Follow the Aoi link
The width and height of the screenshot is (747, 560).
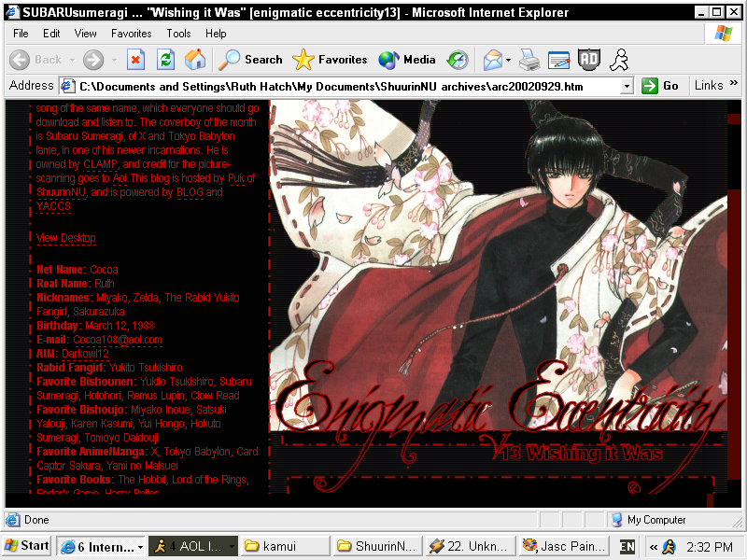120,178
